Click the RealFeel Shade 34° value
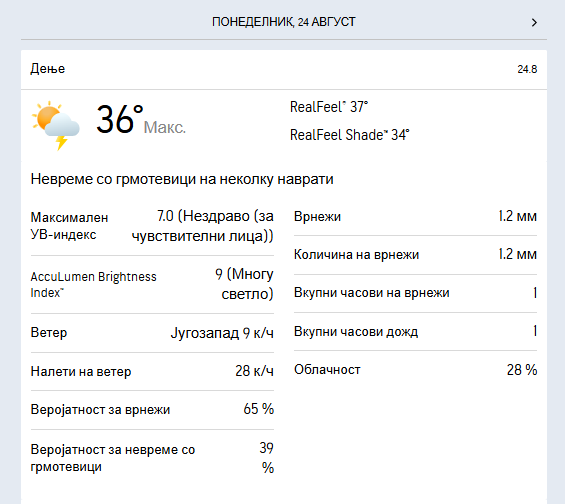Image resolution: width=565 pixels, height=504 pixels. pos(350,135)
